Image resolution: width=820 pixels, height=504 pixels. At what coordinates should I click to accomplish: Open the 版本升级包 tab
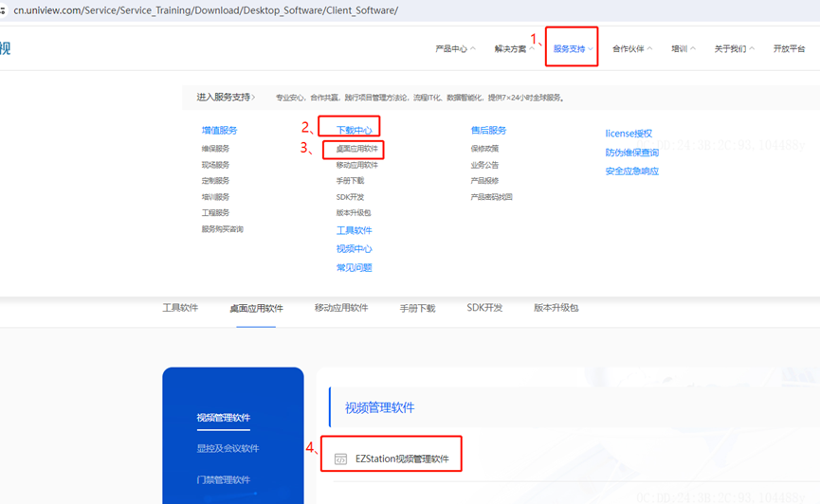556,308
